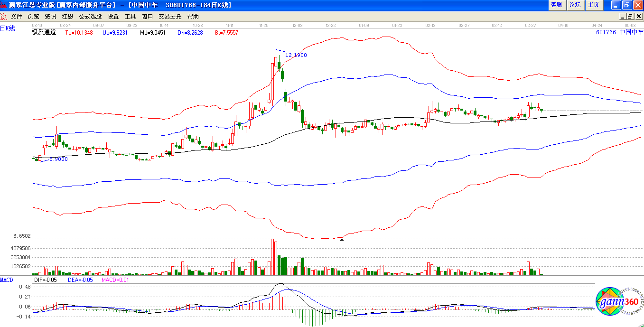
Task: Click the 论坛 button in title bar
Action: tap(575, 5)
